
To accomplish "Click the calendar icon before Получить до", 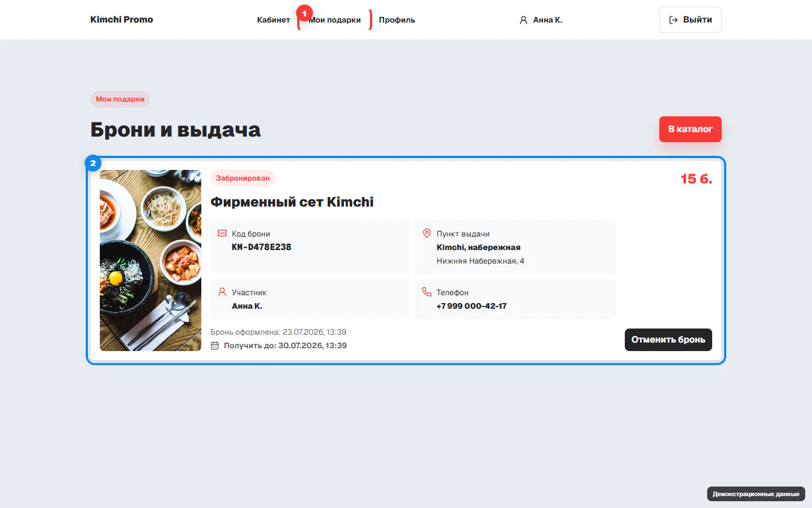I will tap(215, 345).
